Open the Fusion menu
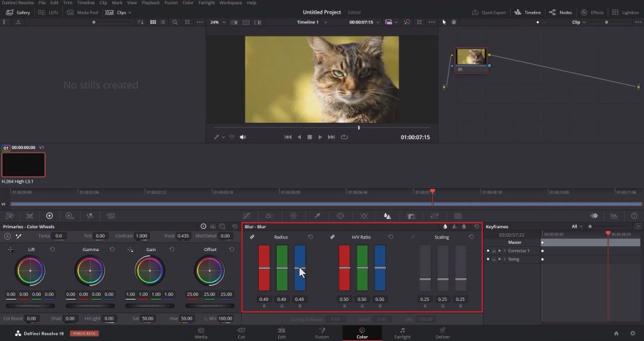 click(171, 2)
